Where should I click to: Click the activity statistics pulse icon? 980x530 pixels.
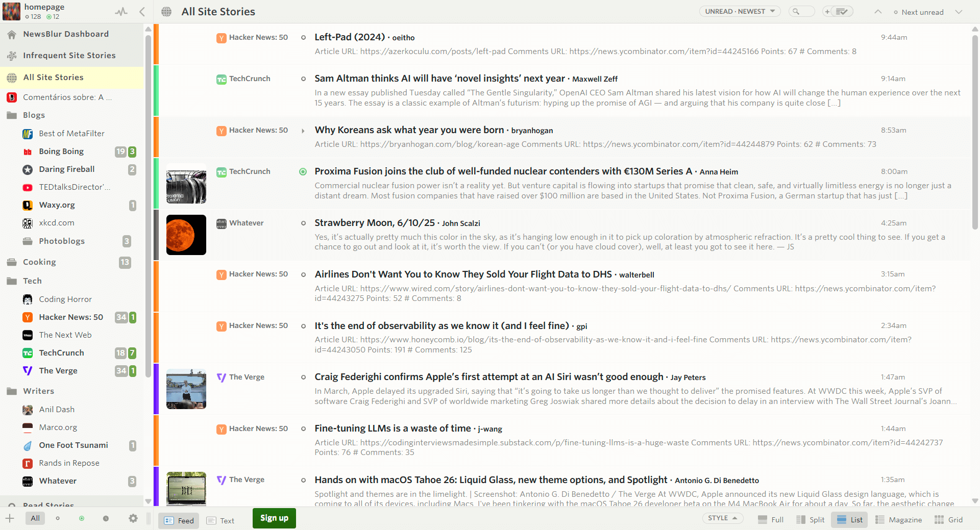click(x=121, y=12)
